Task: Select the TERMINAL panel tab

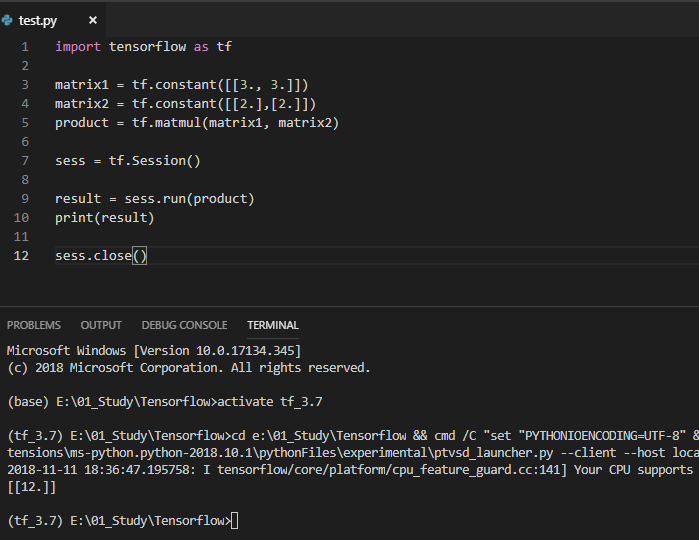Action: click(273, 325)
